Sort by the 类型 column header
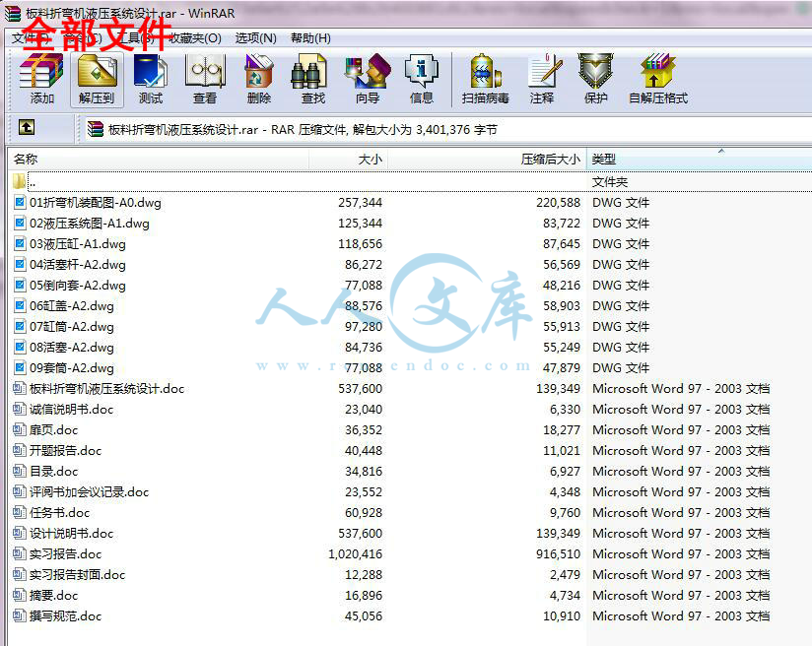Screen dimensions: 812x646 (x=699, y=159)
